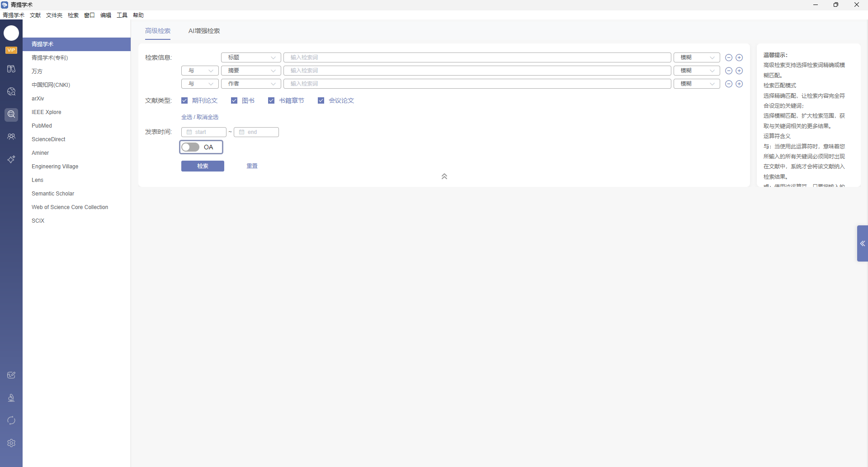
Task: Open the 摘要 field dropdown
Action: 251,71
